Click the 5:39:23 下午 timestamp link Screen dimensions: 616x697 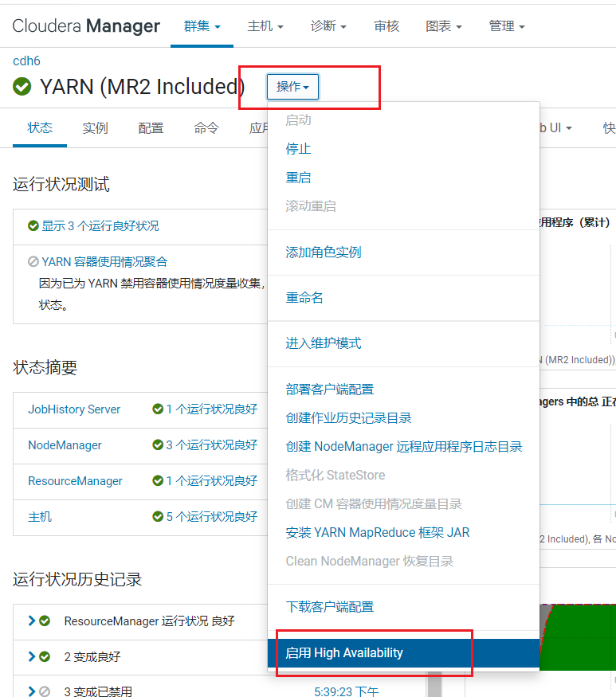tap(346, 691)
